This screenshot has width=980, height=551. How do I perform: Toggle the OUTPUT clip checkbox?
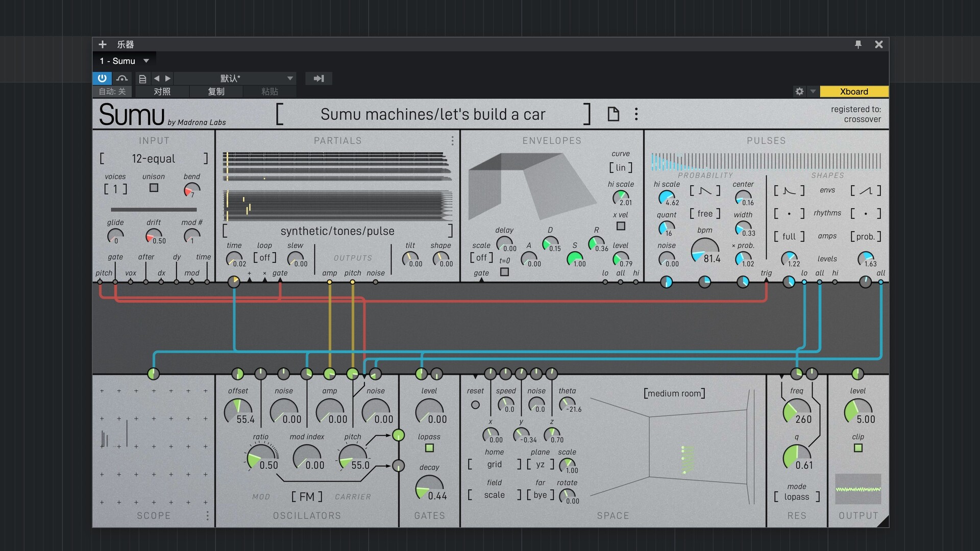click(x=858, y=448)
